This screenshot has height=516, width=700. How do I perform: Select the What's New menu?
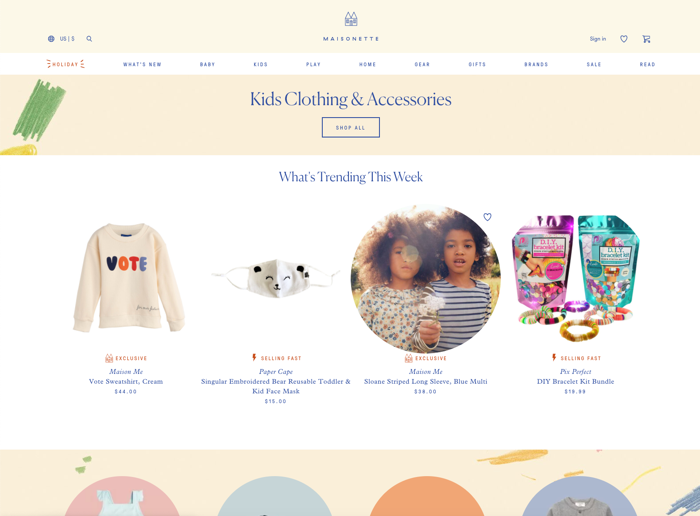[x=142, y=64]
